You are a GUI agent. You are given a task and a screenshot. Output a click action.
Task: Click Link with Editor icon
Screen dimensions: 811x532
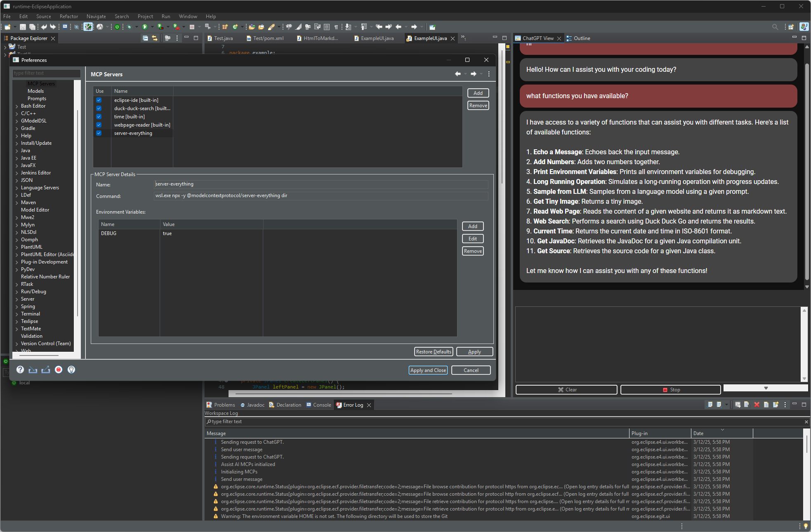155,38
